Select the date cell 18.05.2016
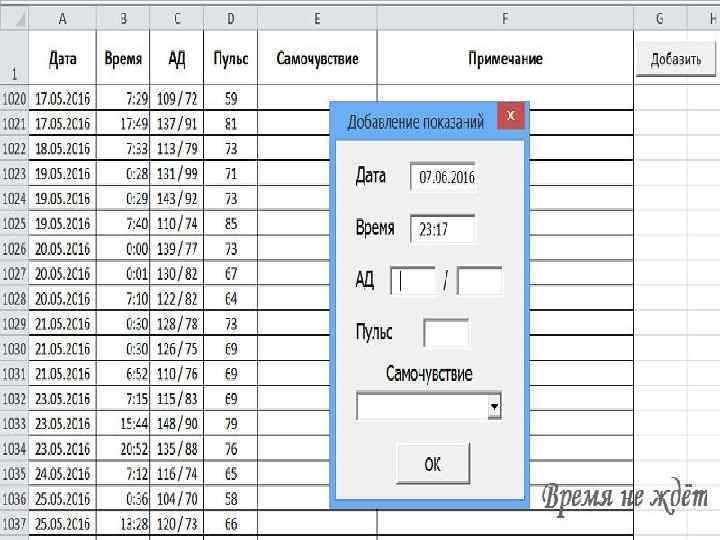Viewport: 720px width, 540px height. coord(62,148)
